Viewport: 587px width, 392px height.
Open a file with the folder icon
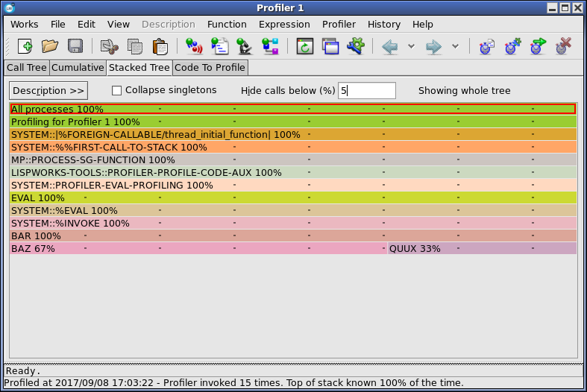(50, 47)
